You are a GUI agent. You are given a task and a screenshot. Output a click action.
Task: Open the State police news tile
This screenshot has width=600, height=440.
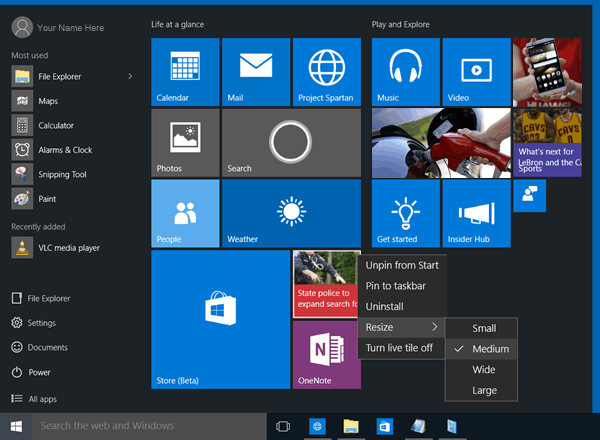pos(325,284)
